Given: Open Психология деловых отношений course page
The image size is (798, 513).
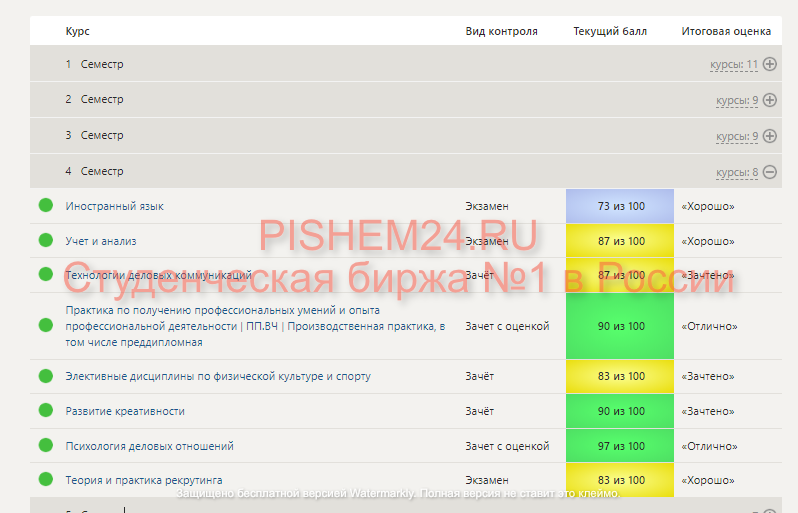Looking at the screenshot, I should 149,446.
